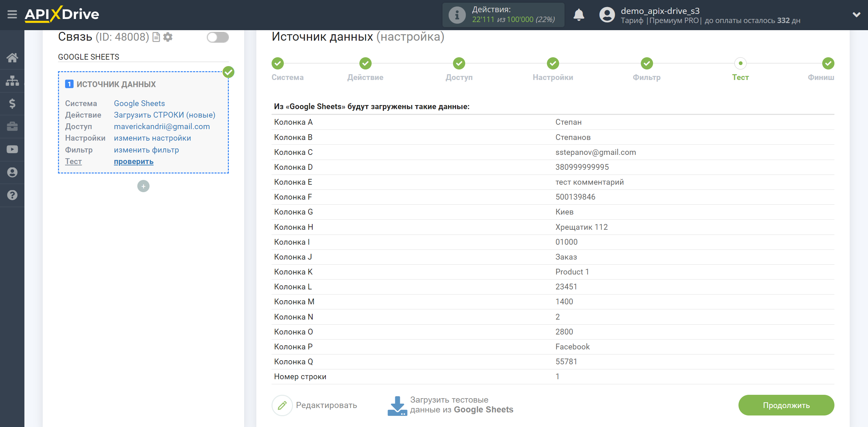Select the 'Заказ' value in Колонка J
868x427 pixels.
click(x=566, y=257)
